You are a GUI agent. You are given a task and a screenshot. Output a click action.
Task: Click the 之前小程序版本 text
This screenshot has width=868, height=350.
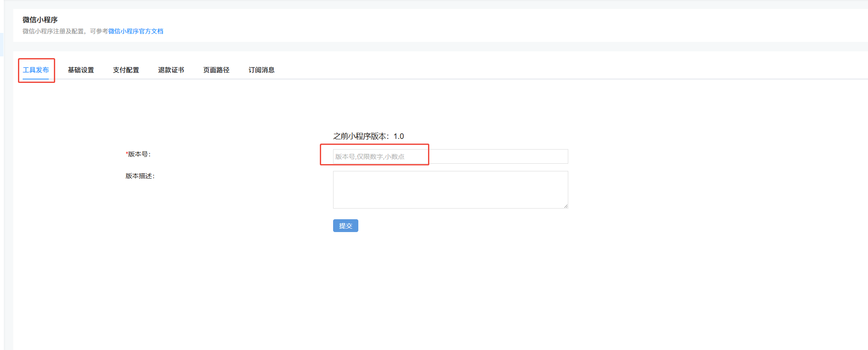point(361,136)
